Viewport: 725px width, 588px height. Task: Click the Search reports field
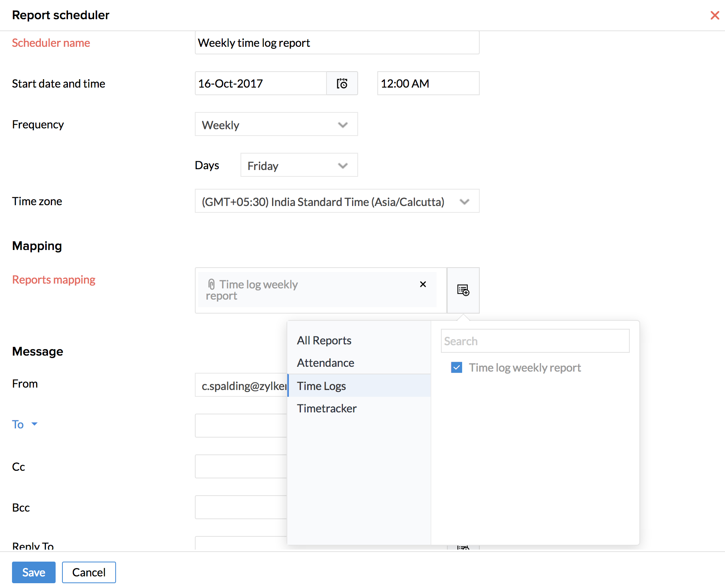pos(535,341)
